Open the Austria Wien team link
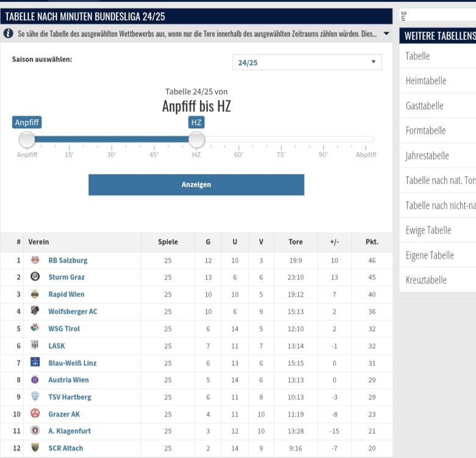The image size is (476, 458). click(68, 380)
